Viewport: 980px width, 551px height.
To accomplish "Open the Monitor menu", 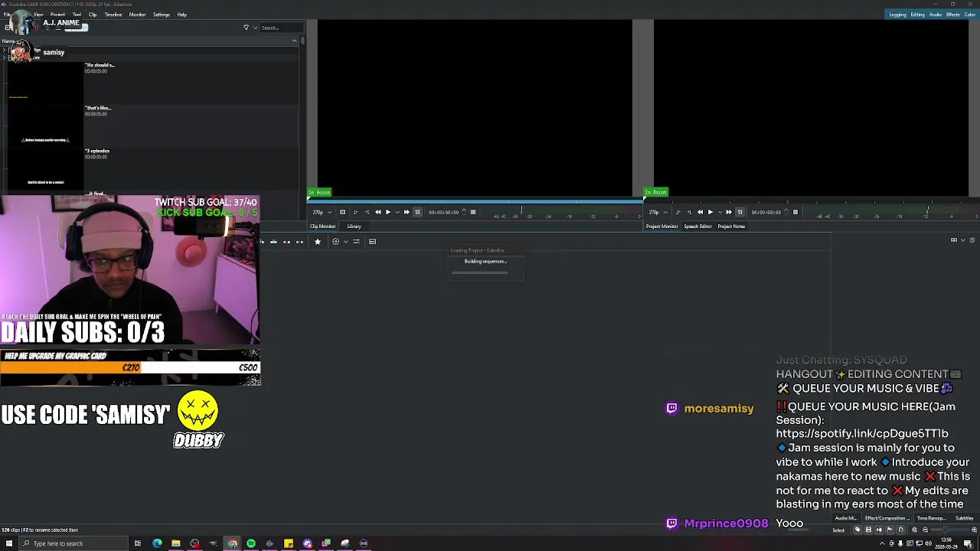I will pyautogui.click(x=138, y=15).
